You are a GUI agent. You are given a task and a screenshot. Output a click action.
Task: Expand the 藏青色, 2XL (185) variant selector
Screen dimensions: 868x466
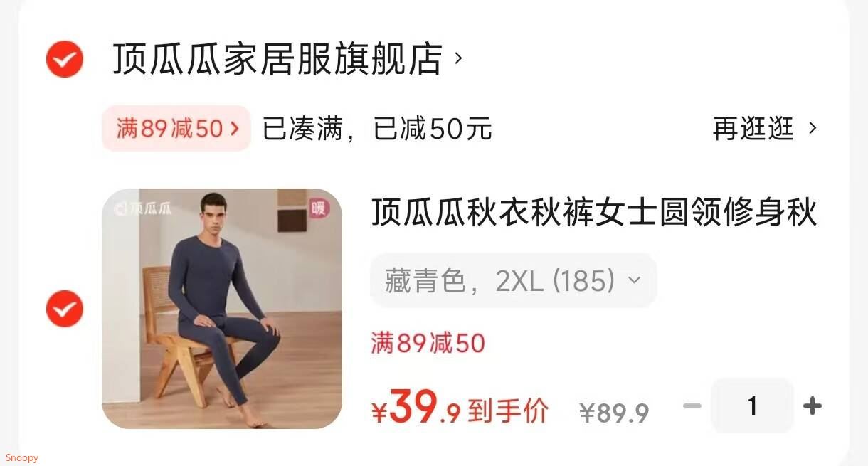[513, 281]
